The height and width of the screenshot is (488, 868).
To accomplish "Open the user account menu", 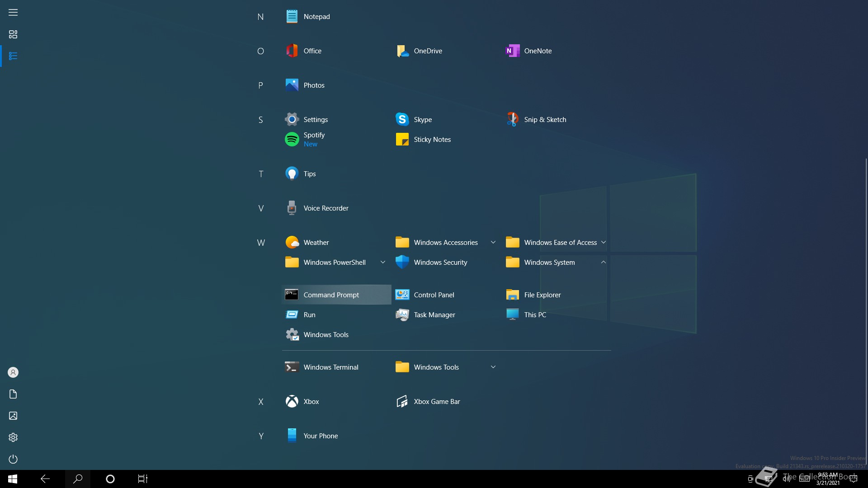I will click(x=13, y=372).
